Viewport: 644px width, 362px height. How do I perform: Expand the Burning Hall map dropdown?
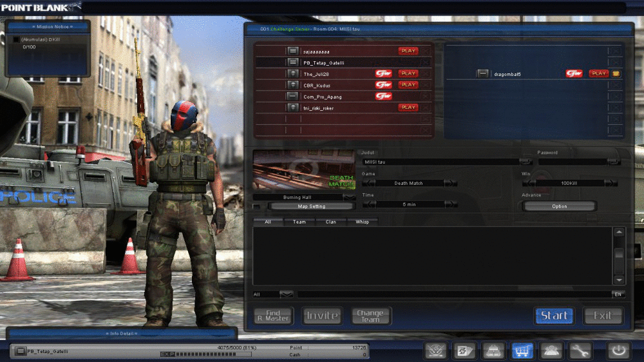pos(349,198)
